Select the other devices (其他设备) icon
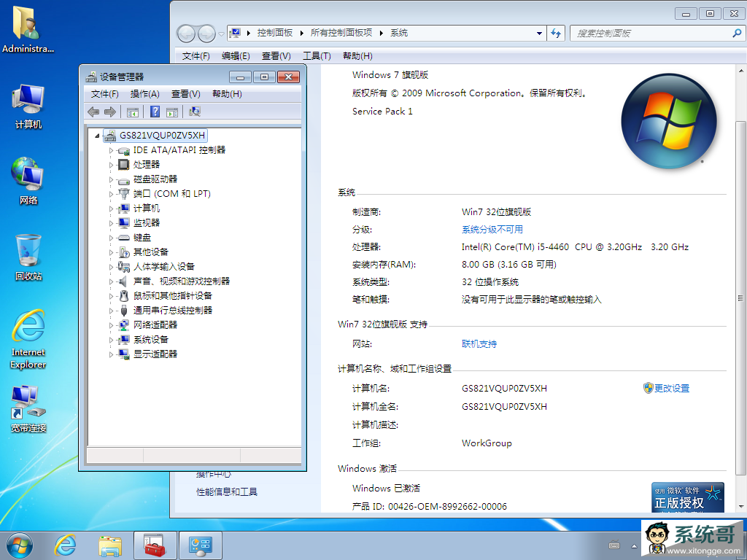Viewport: 747px width, 560px height. [x=124, y=252]
